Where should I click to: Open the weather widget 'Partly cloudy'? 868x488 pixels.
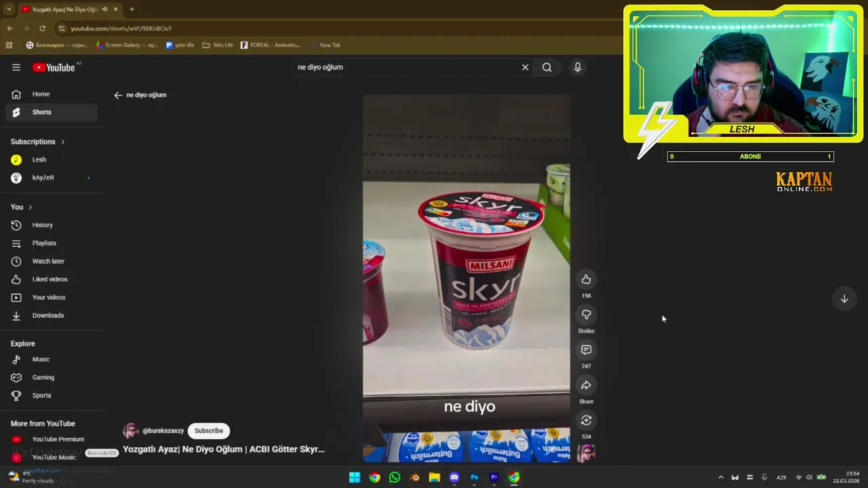[31, 477]
